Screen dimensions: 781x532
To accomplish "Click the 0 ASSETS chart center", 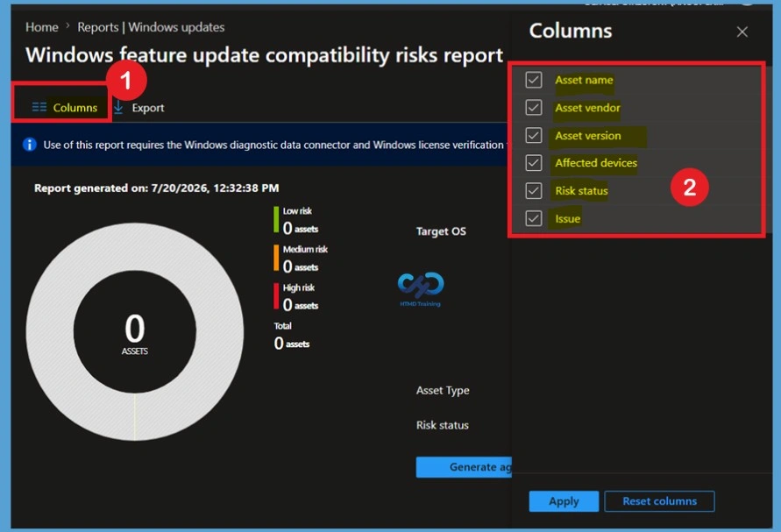I will pos(134,333).
